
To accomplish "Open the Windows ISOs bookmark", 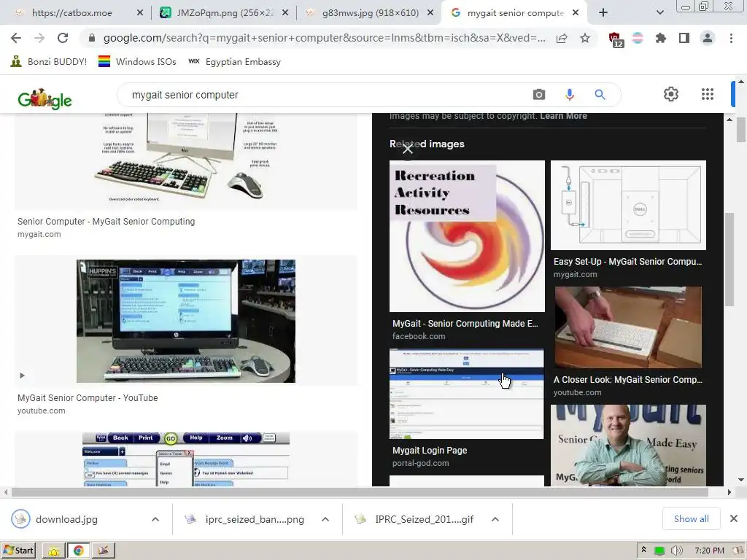I will pyautogui.click(x=137, y=61).
